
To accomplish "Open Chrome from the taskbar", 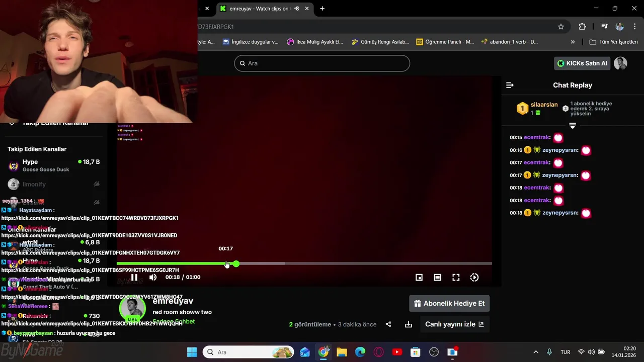I will [x=324, y=352].
